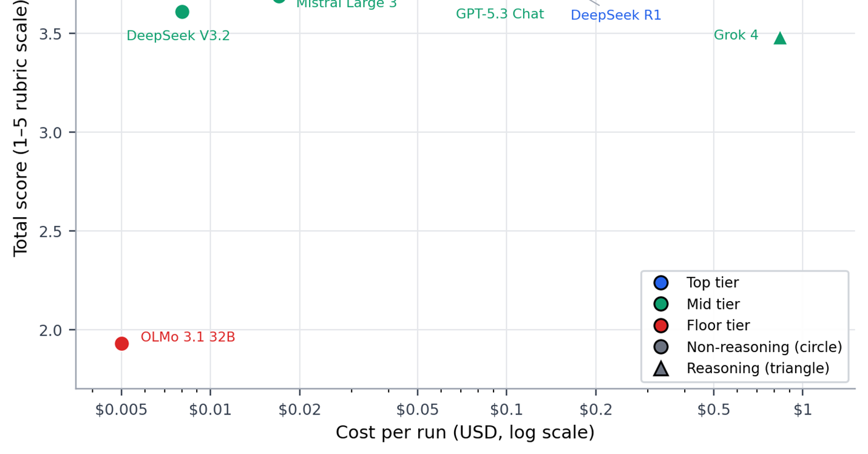Viewport: 868px width, 454px height.
Task: Click the "Top tier" legend text
Action: tap(713, 283)
